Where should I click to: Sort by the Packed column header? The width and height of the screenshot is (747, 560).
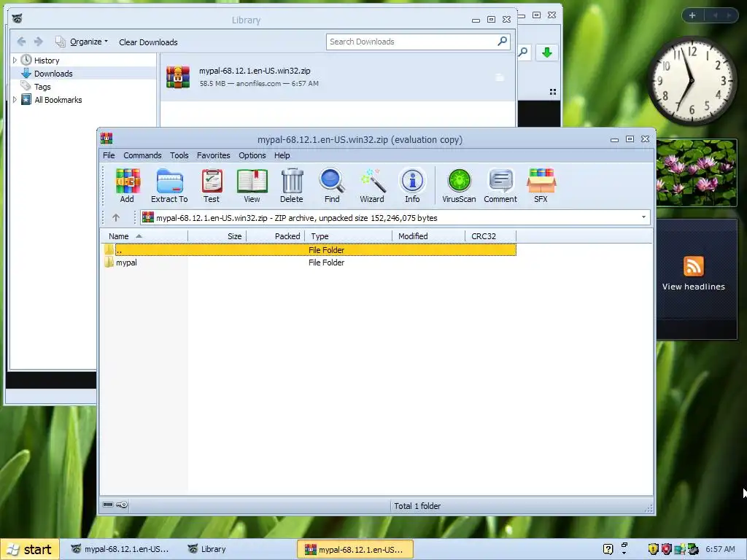[x=276, y=236]
